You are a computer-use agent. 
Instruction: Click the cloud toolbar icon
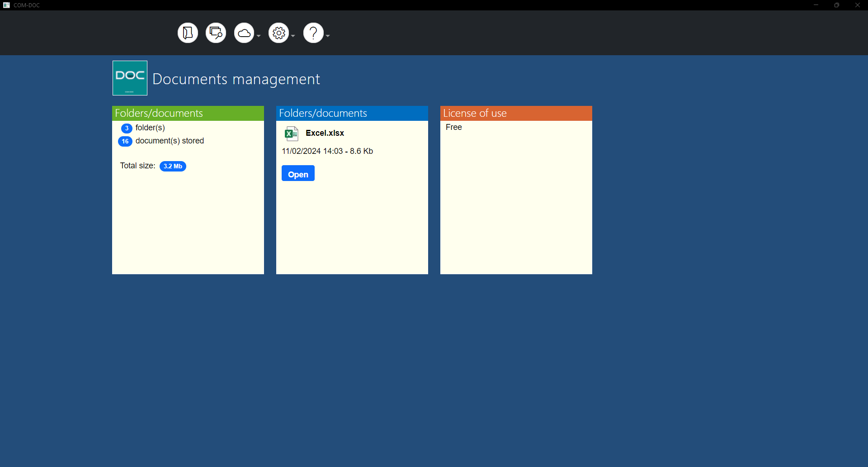coord(244,33)
